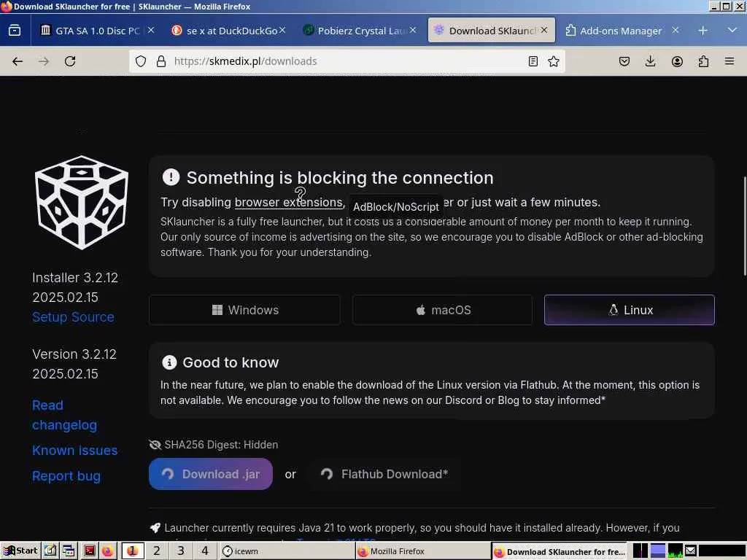Click the browser extensions underlined text
The height and width of the screenshot is (560, 747).
[288, 203]
